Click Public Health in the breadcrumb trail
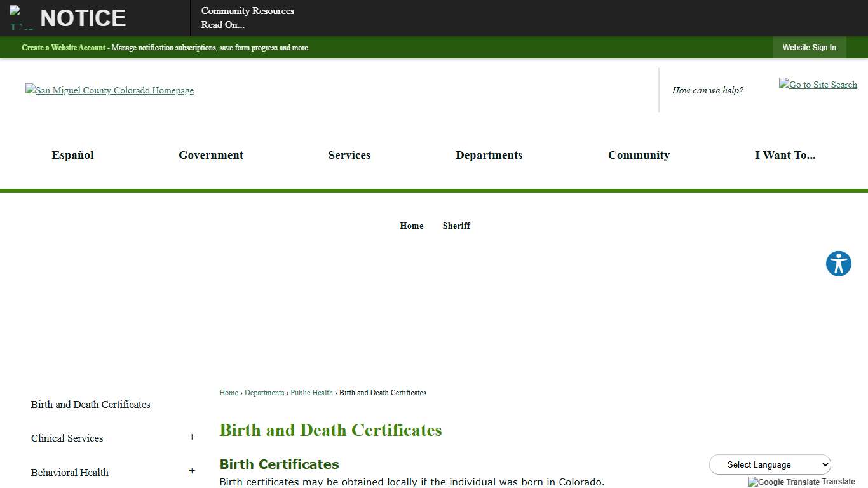This screenshot has width=868, height=488. pyautogui.click(x=311, y=393)
